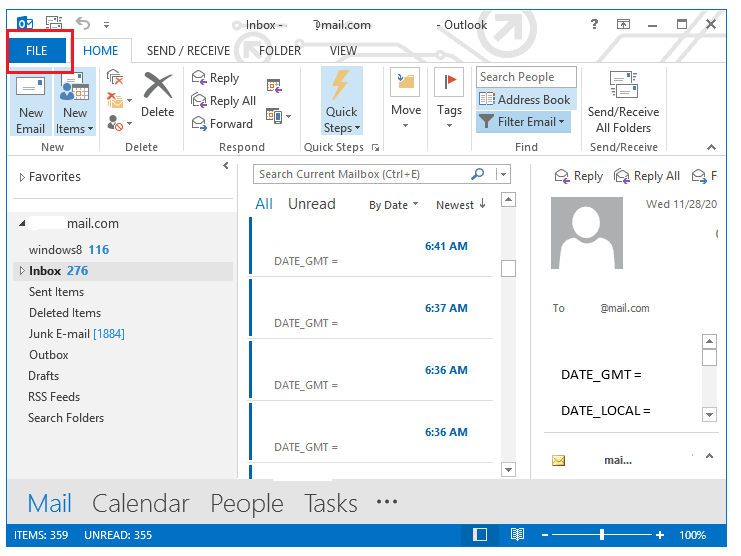
Task: Open the 6:37 AM message
Action: (370, 308)
